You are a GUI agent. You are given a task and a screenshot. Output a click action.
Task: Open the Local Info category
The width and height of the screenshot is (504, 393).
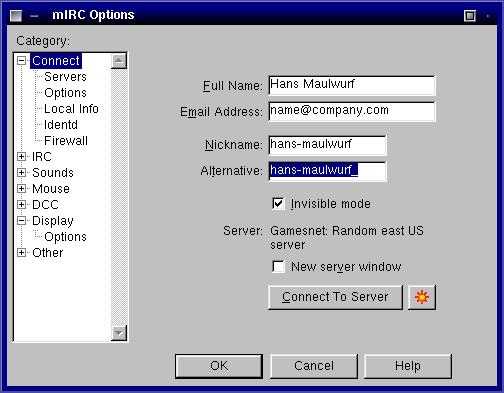point(71,109)
